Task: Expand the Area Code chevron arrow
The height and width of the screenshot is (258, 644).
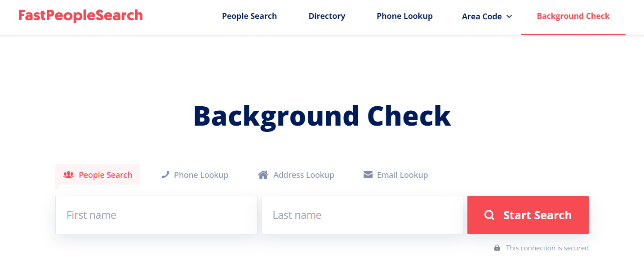Action: pyautogui.click(x=509, y=17)
